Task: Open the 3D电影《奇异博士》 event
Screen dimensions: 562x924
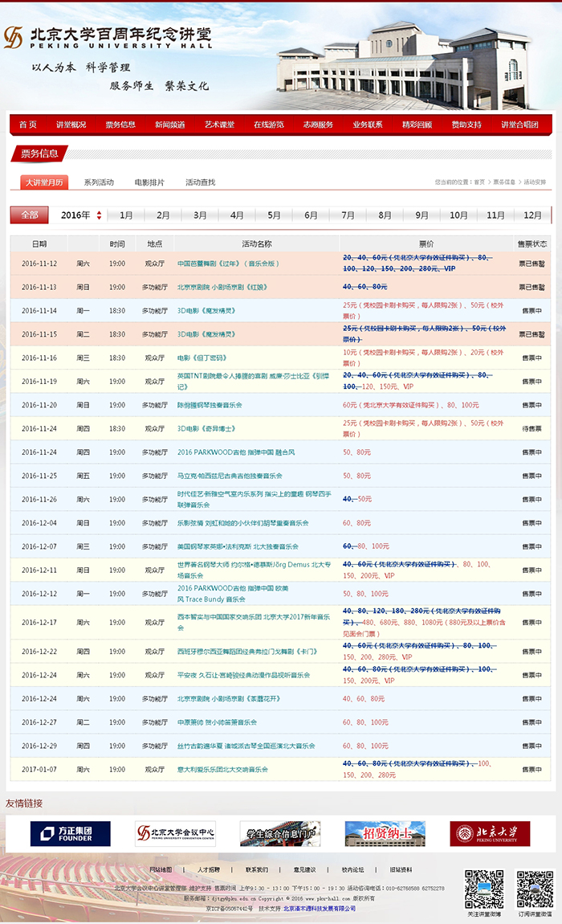Action: (206, 428)
